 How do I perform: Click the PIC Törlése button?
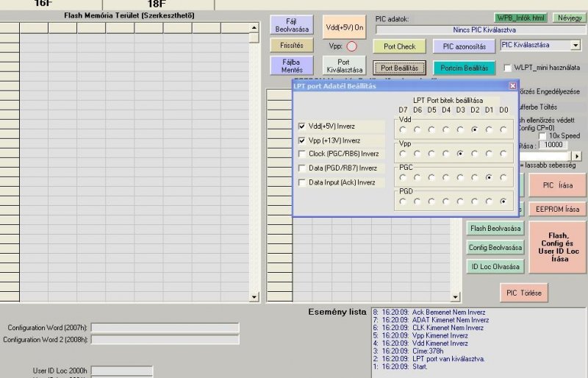(523, 293)
